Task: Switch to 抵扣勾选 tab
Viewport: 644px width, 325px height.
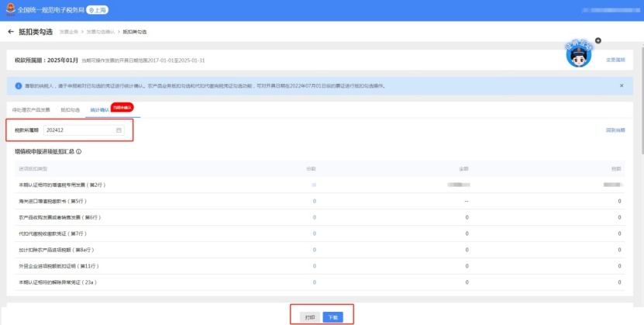Action: tap(70, 110)
